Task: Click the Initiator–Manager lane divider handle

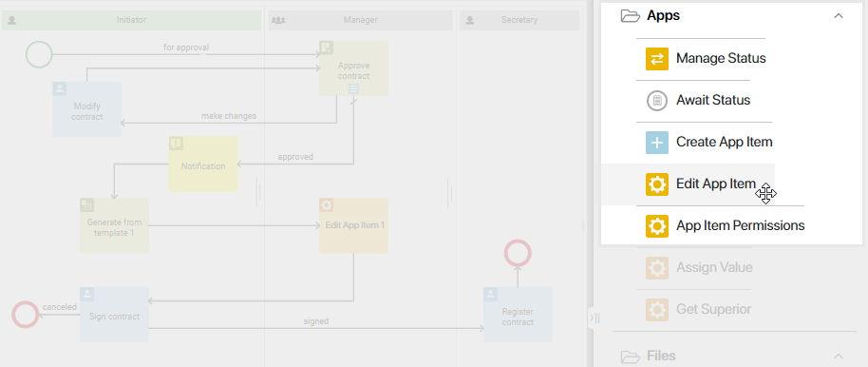Action: coord(258,192)
